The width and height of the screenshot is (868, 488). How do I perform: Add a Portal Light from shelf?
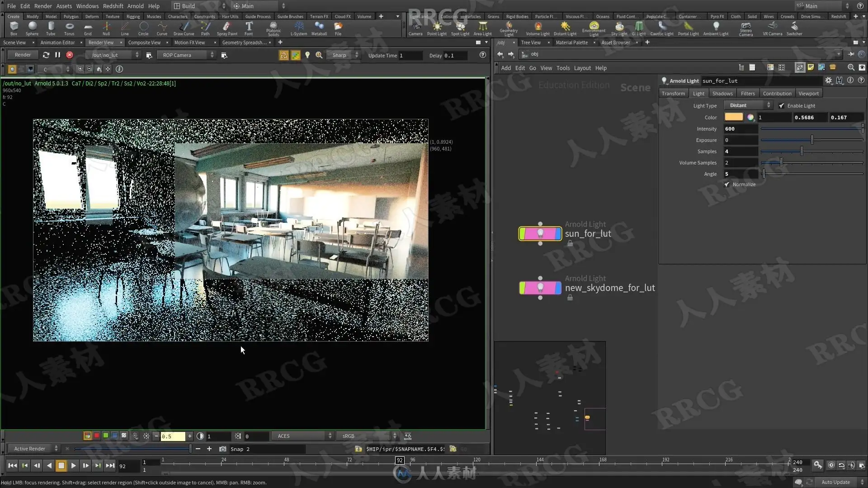click(688, 28)
